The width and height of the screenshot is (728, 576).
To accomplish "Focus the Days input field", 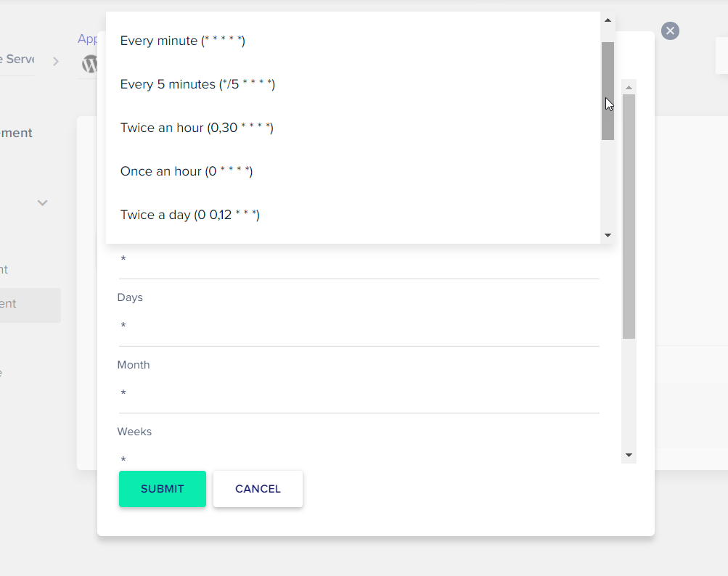I will coord(359,326).
